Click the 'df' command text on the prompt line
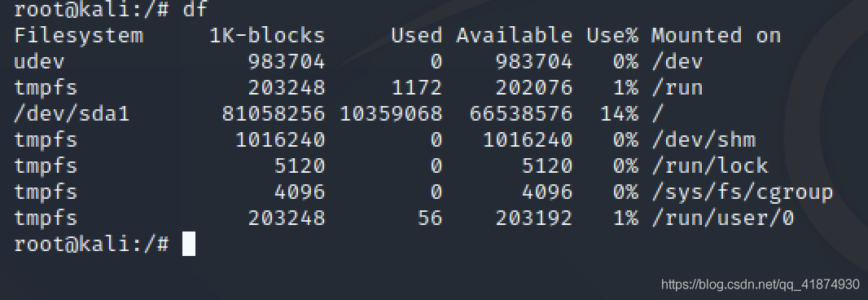 (195, 9)
